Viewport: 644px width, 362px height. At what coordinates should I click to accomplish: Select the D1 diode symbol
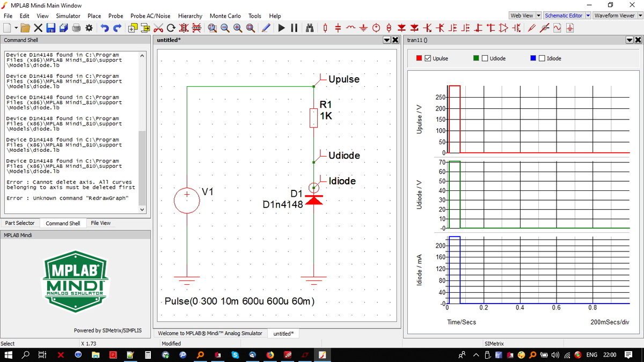point(314,200)
